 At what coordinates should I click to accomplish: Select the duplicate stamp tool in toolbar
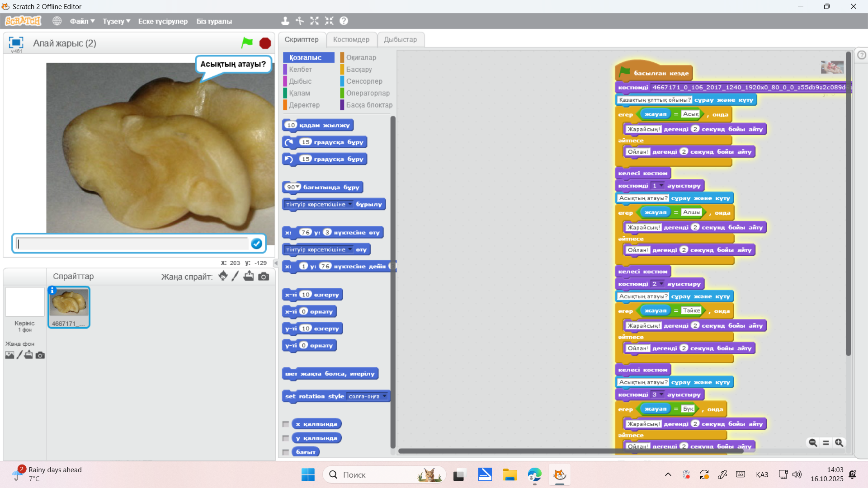(x=285, y=21)
